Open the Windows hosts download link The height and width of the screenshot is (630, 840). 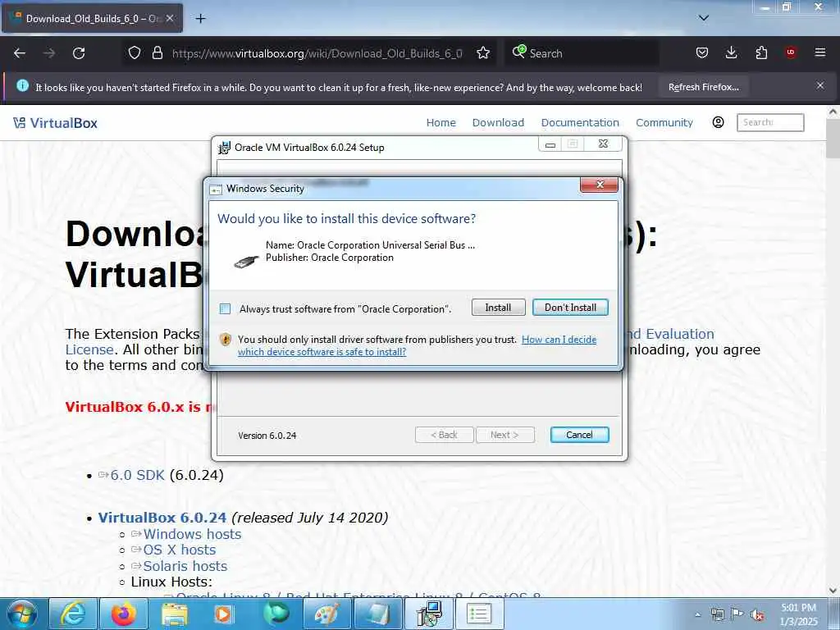(192, 534)
